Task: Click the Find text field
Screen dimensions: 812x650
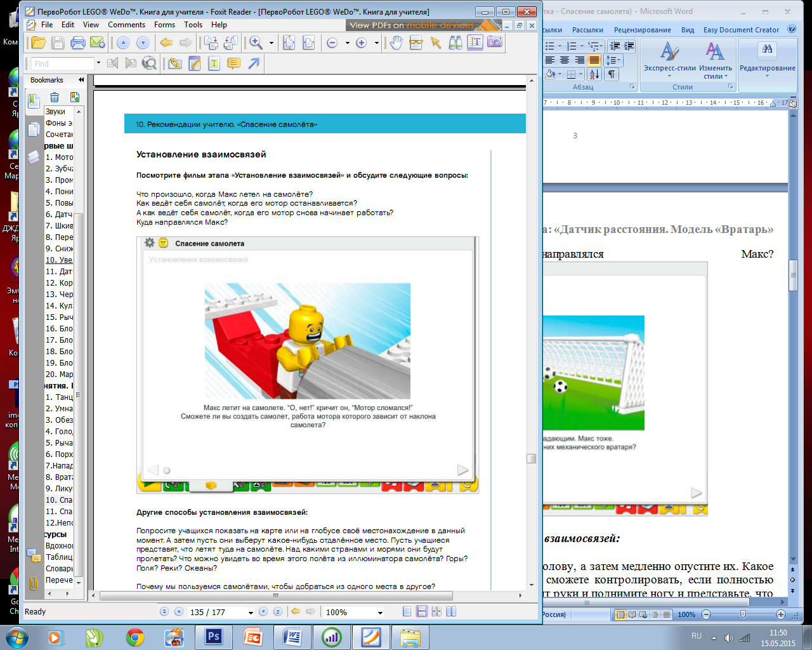Action: click(x=62, y=63)
